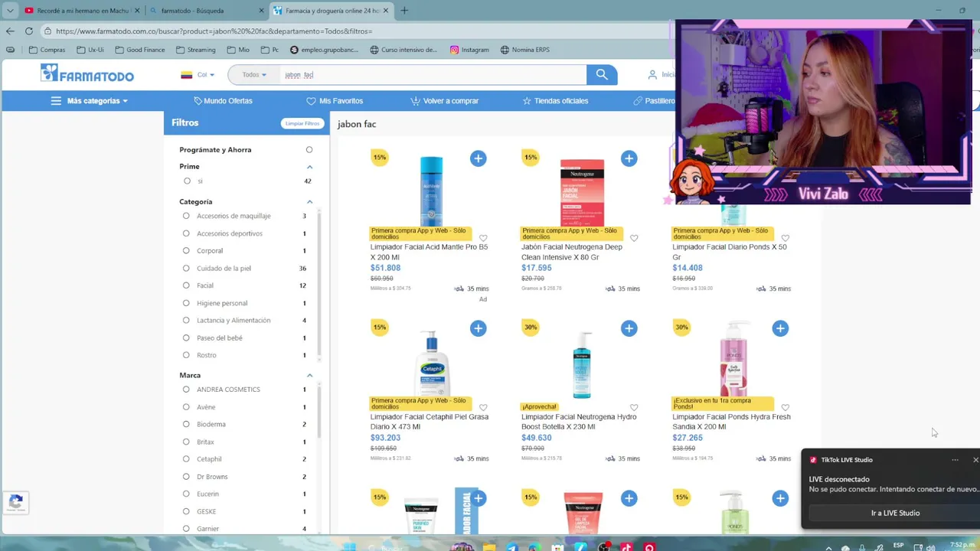Open the Todos department dropdown
This screenshot has height=551, width=980.
click(x=254, y=75)
